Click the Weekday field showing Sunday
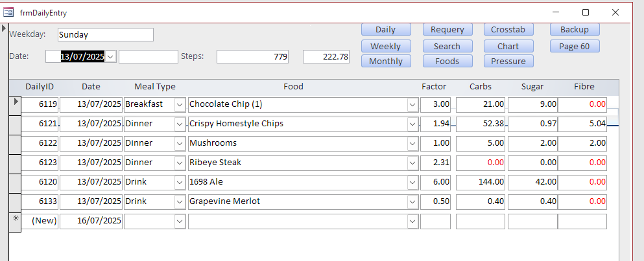The image size is (644, 261). pos(105,35)
